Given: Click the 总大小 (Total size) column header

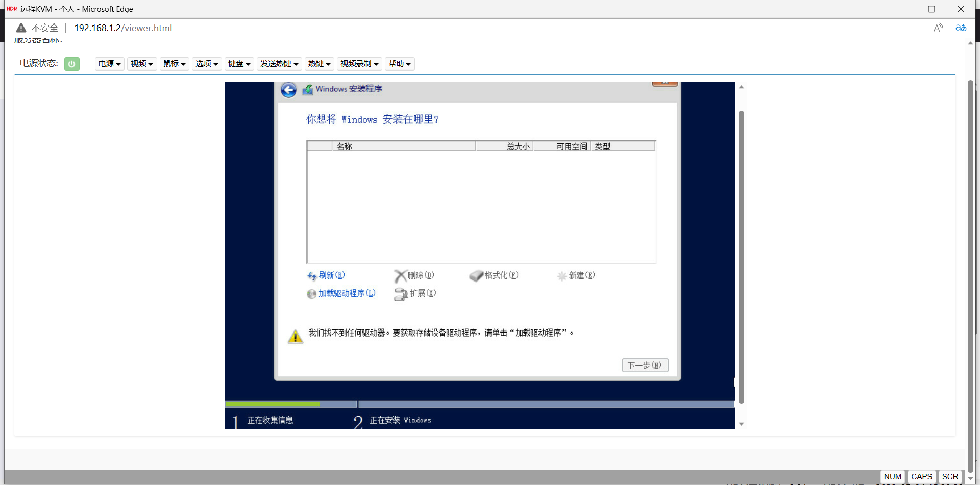Looking at the screenshot, I should [504, 146].
